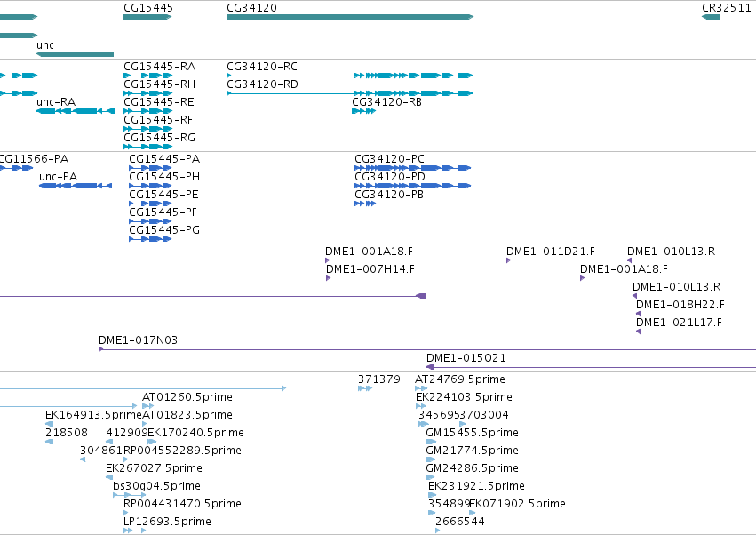Click protein label CG15445-PE

coord(163,195)
